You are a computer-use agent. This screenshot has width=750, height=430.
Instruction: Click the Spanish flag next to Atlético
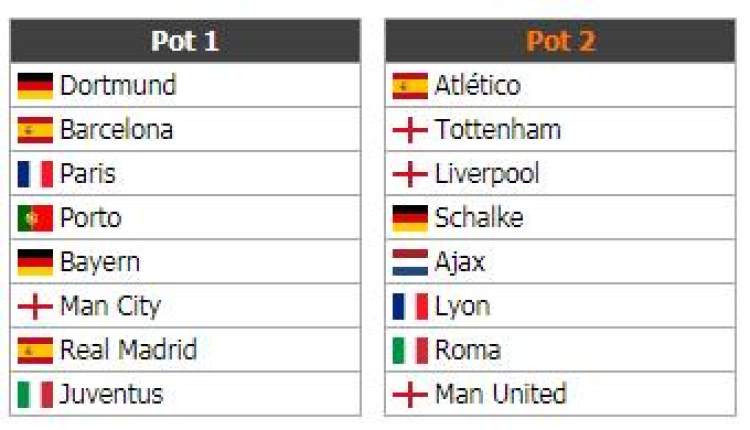pyautogui.click(x=410, y=86)
